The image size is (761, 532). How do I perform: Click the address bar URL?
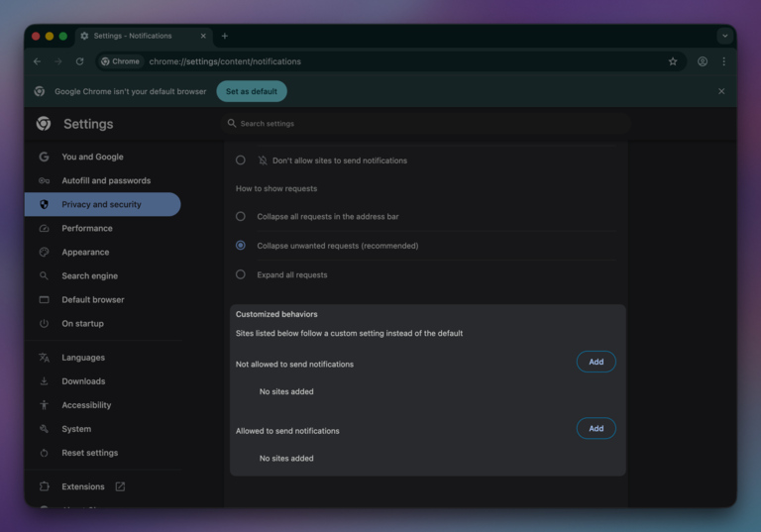225,61
